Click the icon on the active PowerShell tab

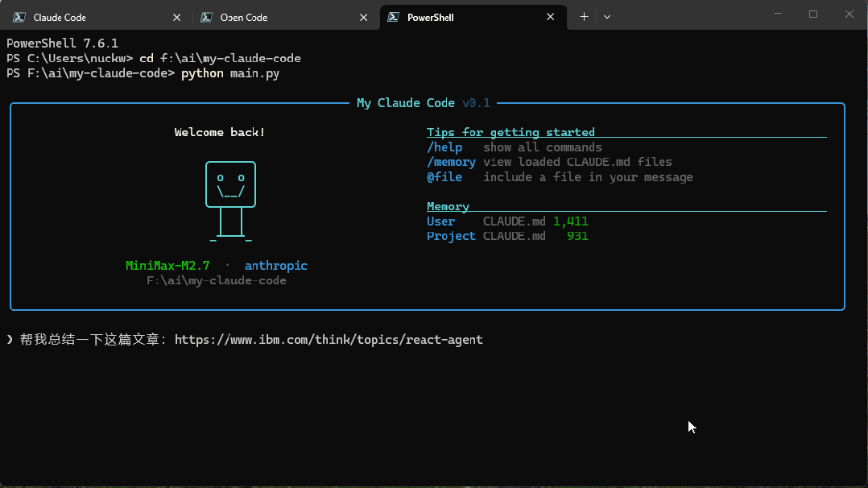(x=393, y=17)
